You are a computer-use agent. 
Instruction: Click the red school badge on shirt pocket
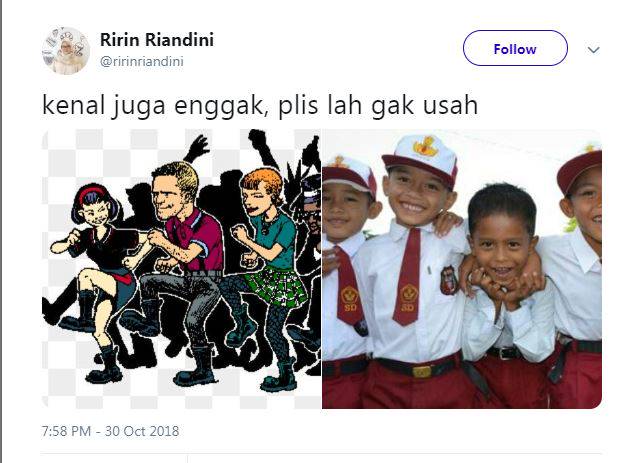click(x=449, y=280)
